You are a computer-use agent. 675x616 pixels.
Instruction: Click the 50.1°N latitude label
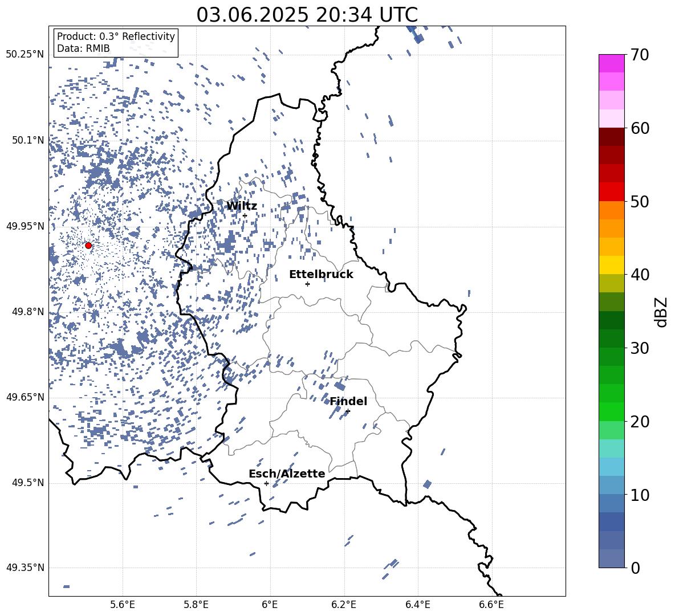pyautogui.click(x=28, y=140)
